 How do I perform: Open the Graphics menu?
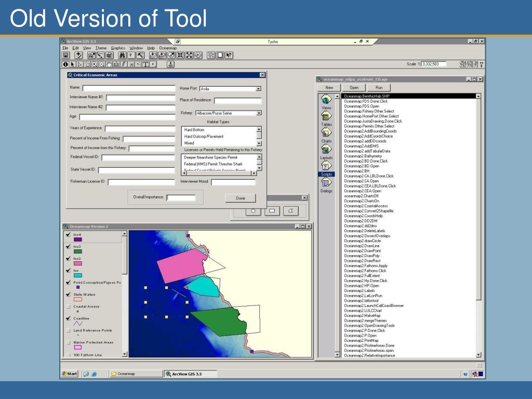click(x=118, y=48)
